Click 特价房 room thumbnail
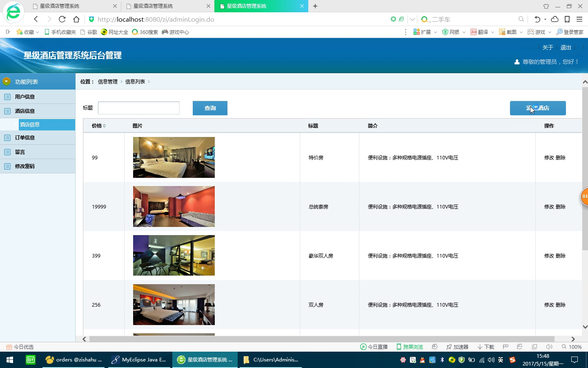The image size is (588, 368). (x=174, y=157)
